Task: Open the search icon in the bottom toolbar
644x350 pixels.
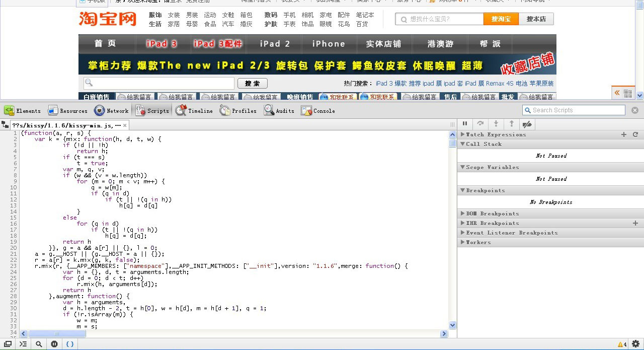Action: (x=39, y=344)
